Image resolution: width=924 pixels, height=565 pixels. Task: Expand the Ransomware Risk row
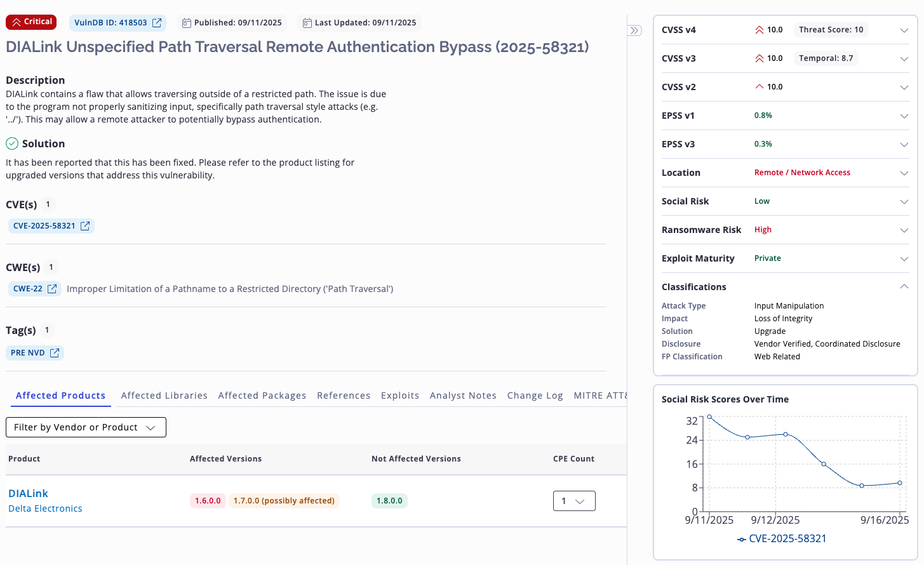pos(904,230)
